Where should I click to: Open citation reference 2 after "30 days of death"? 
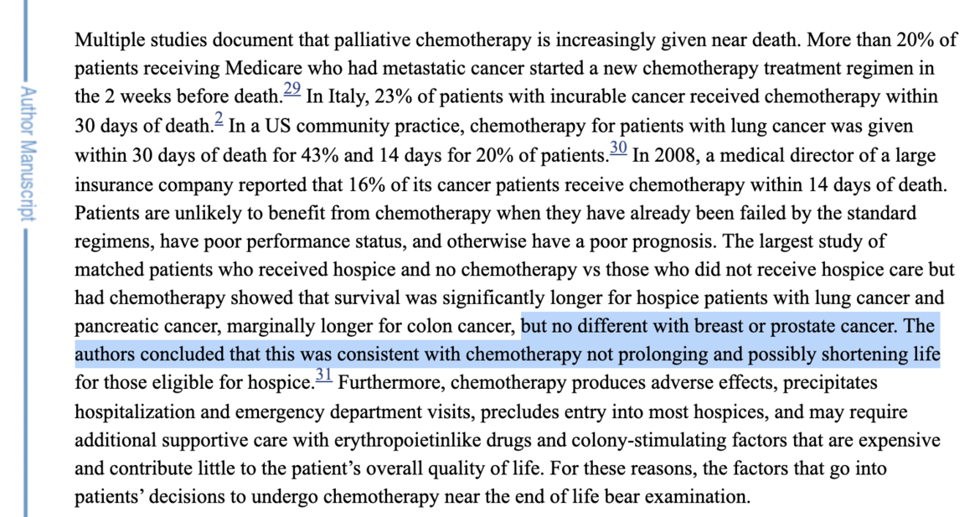point(217,120)
